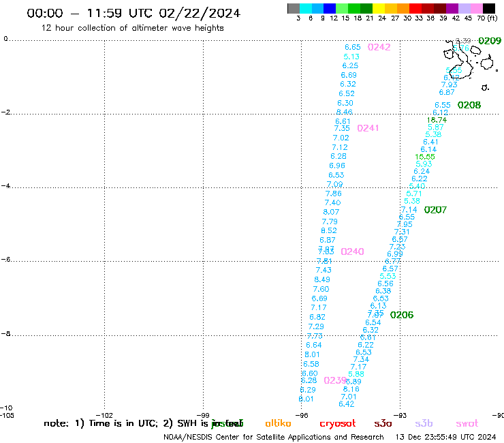Click the 7.02 wave height value
Image resolution: width=504 pixels, height=443 pixels.
(341, 138)
